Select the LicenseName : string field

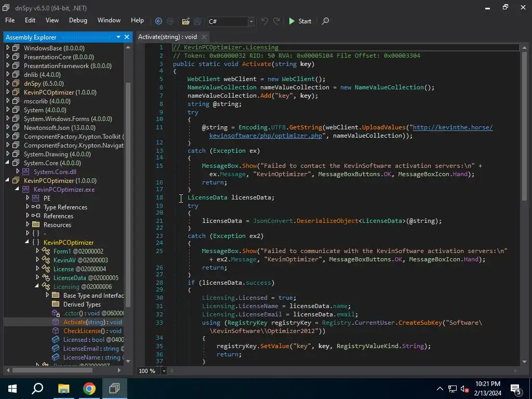(x=94, y=357)
